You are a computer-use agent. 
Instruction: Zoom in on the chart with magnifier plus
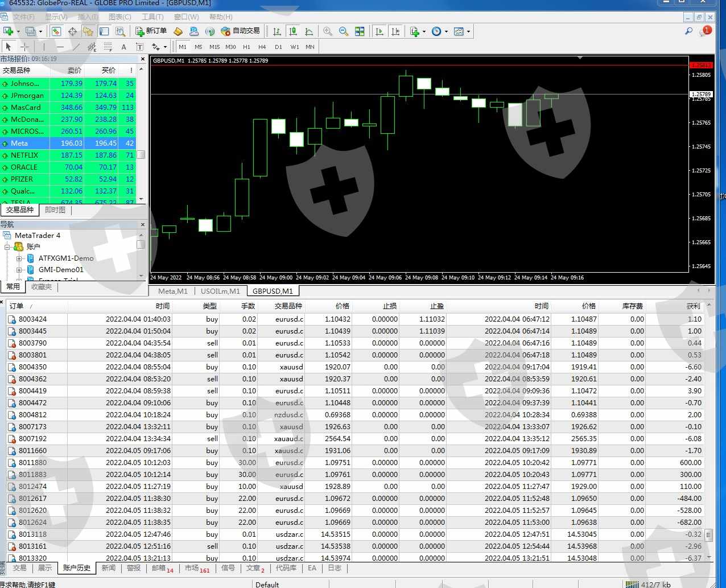(x=328, y=31)
